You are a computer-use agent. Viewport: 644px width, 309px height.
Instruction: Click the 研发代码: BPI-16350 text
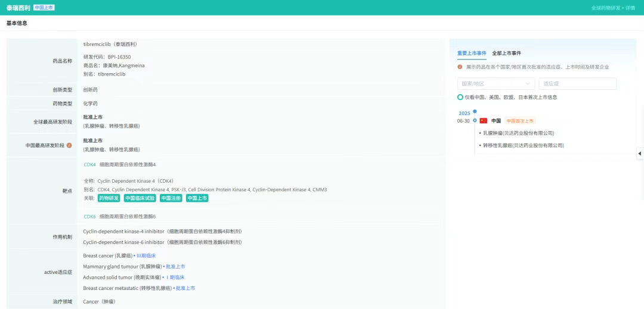(x=107, y=57)
